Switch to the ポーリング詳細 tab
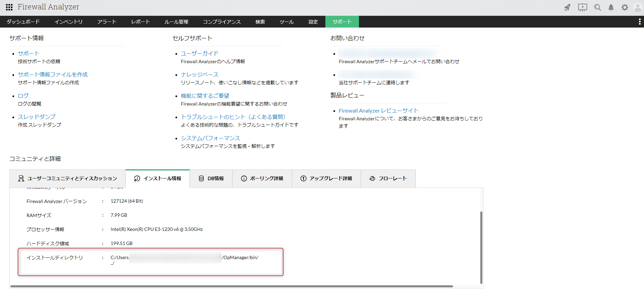This screenshot has width=644, height=289. point(262,178)
